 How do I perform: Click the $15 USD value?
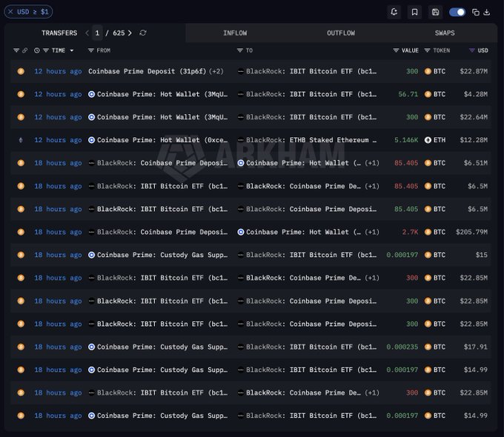[x=482, y=255]
